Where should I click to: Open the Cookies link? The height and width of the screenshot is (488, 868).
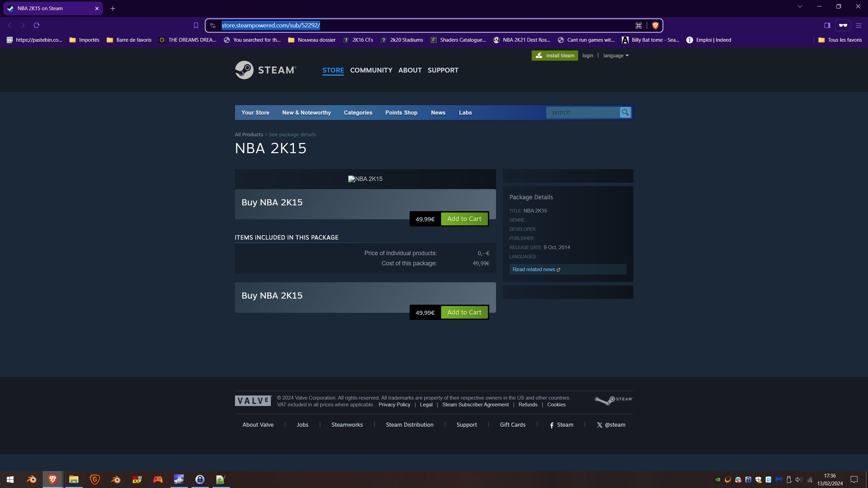point(556,405)
